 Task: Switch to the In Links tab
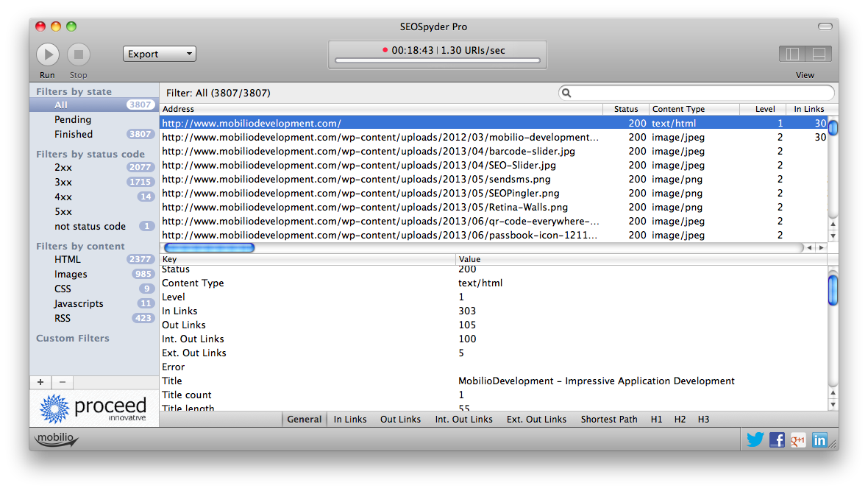pyautogui.click(x=350, y=420)
